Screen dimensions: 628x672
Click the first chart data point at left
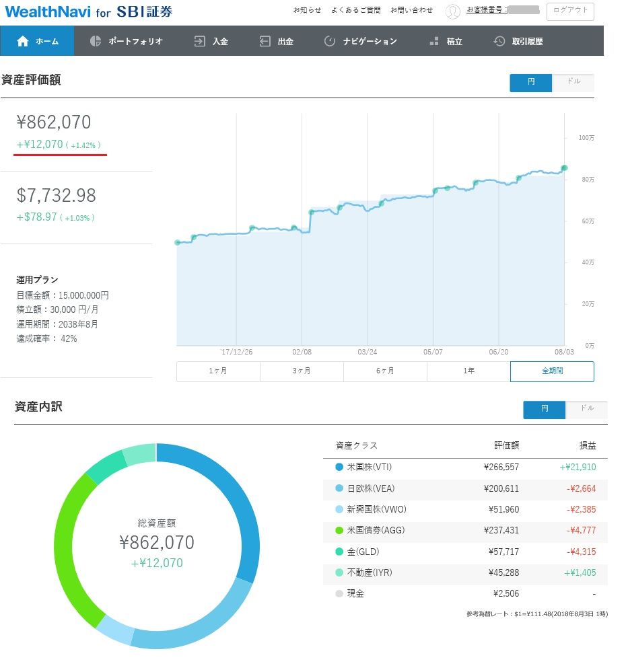point(178,243)
